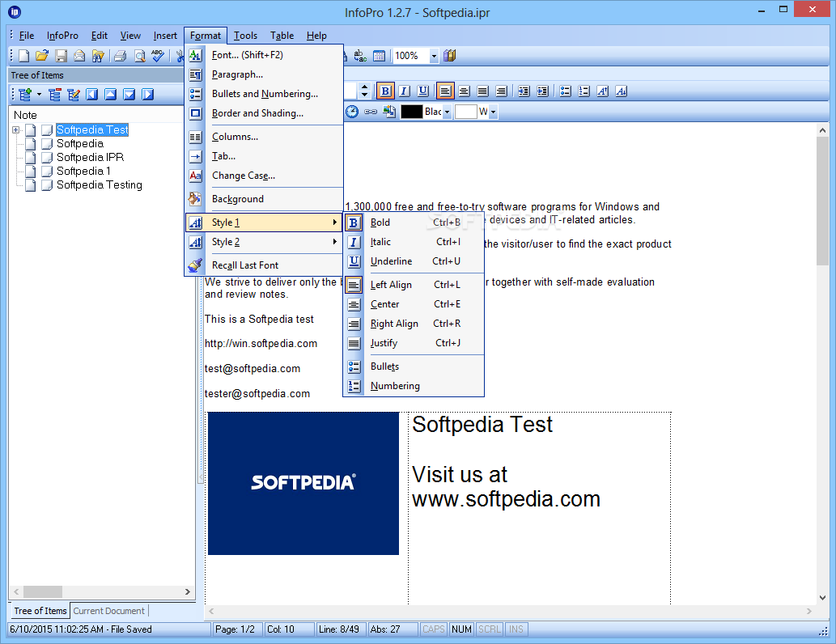836x644 pixels.
Task: Move tree item right arrow icon
Action: point(147,95)
